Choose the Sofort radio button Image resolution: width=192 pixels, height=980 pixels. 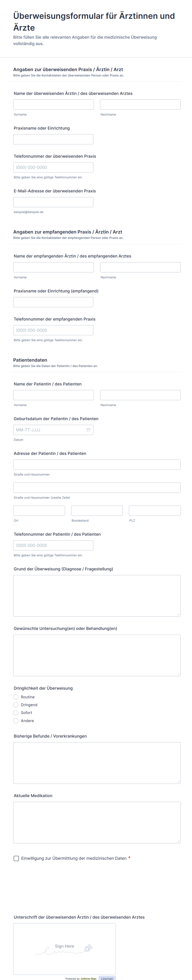click(x=16, y=713)
